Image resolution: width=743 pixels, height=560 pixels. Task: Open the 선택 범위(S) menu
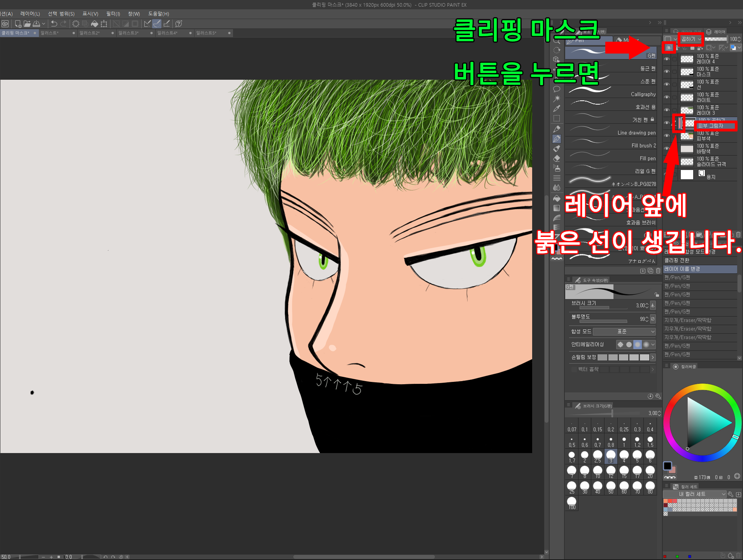coord(61,14)
